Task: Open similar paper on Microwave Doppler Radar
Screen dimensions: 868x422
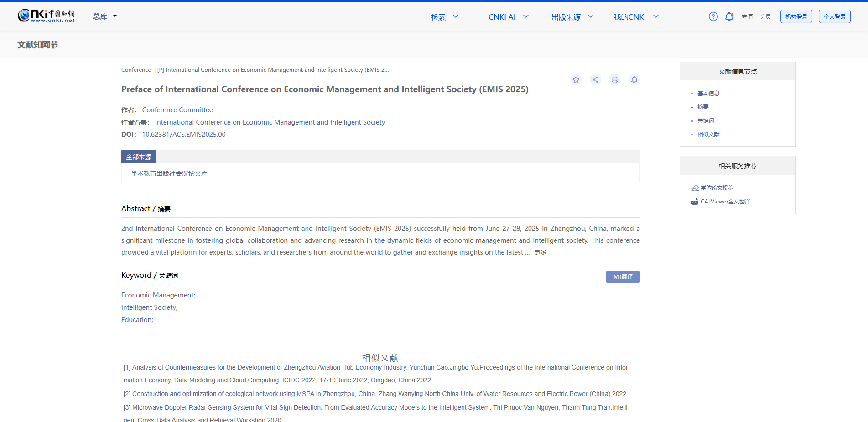Action: tap(312, 407)
